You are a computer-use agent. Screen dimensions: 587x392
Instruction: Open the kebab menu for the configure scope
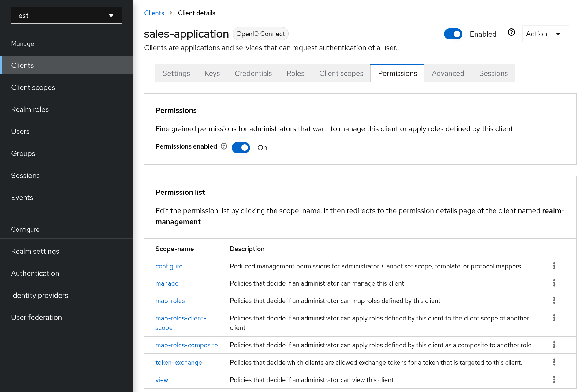point(554,266)
